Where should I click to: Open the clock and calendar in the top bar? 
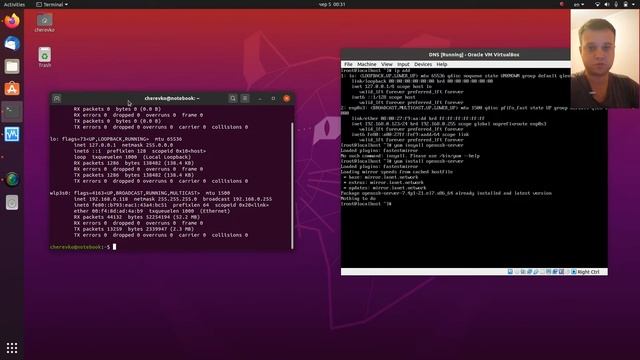[332, 4]
